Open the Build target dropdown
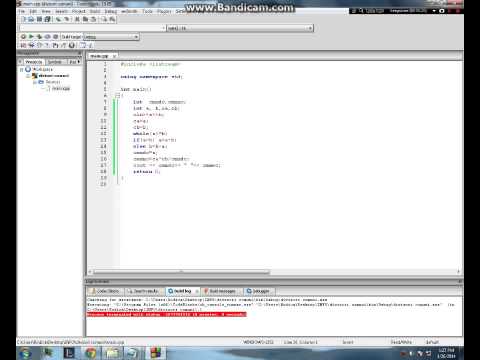Viewport: 480px width, 360px height. point(111,37)
